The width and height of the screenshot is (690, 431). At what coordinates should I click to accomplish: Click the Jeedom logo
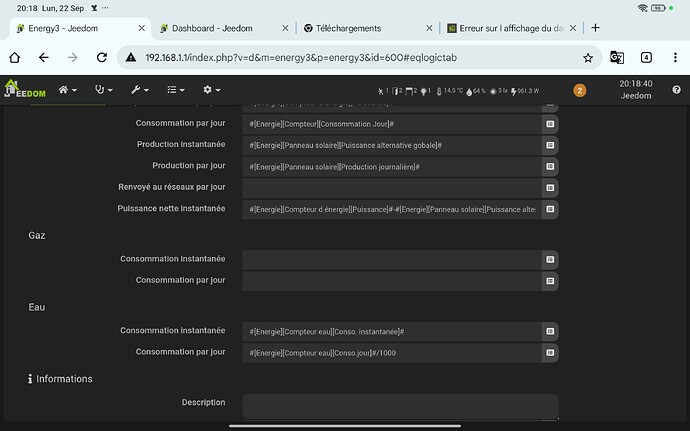(x=25, y=89)
